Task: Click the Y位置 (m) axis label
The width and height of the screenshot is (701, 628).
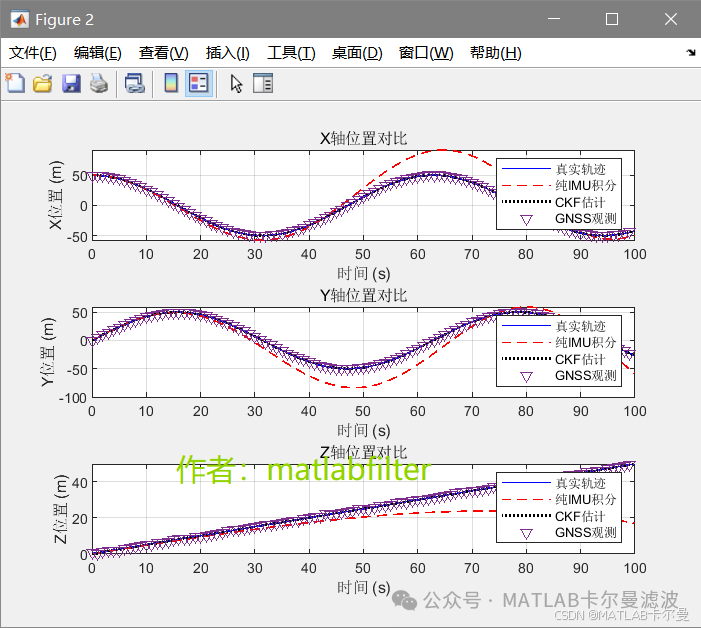Action: click(47, 352)
